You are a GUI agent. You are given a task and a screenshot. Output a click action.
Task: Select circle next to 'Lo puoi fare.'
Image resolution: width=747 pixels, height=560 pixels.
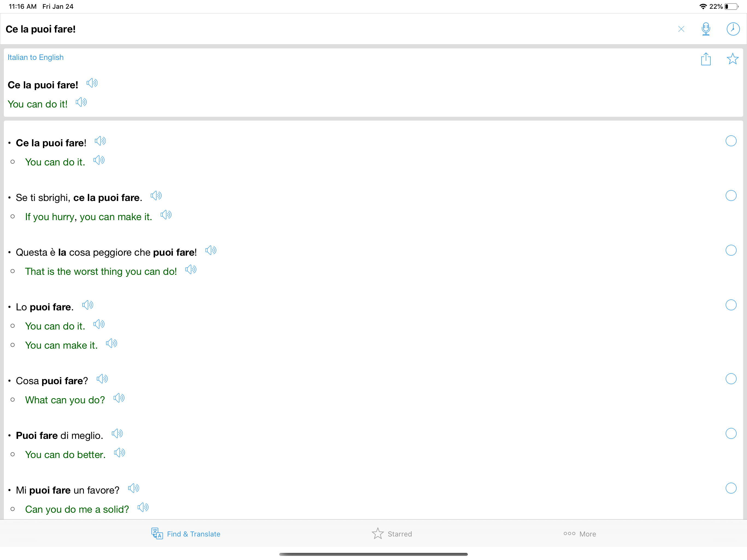point(731,305)
